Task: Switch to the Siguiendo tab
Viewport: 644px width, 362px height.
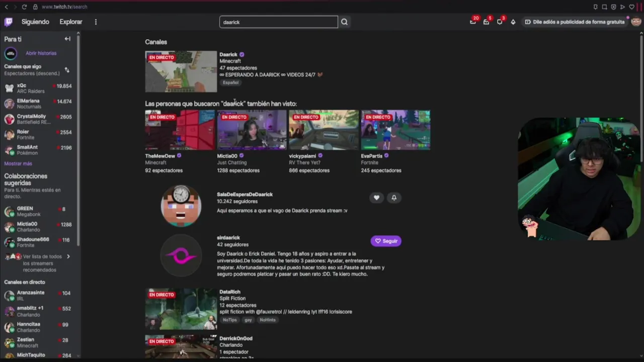Action: click(x=35, y=22)
